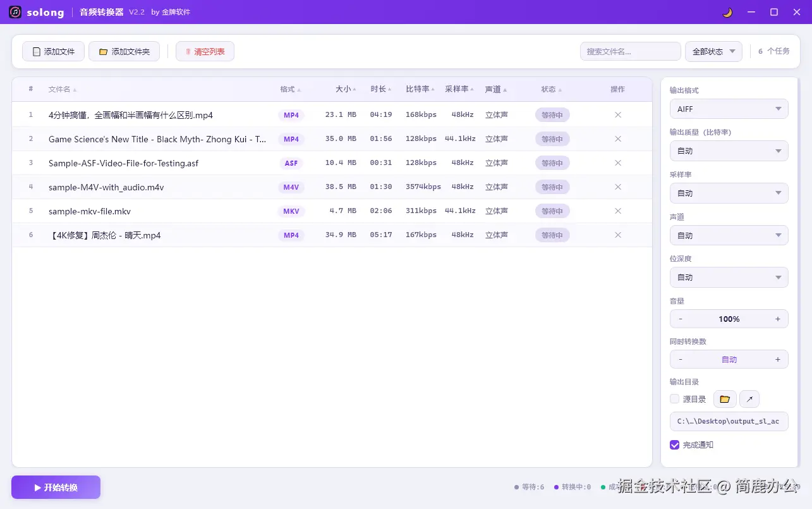Sort list by 大小 column header
The width and height of the screenshot is (812, 509).
coord(346,89)
